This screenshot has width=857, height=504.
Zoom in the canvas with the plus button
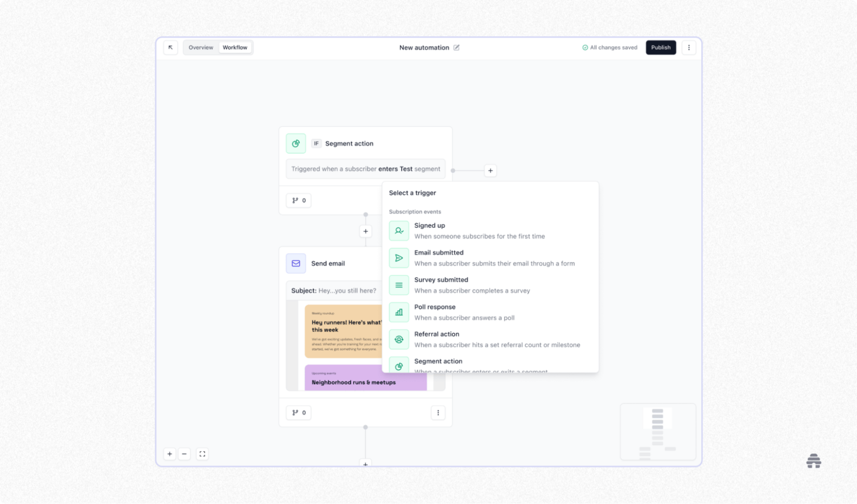170,454
